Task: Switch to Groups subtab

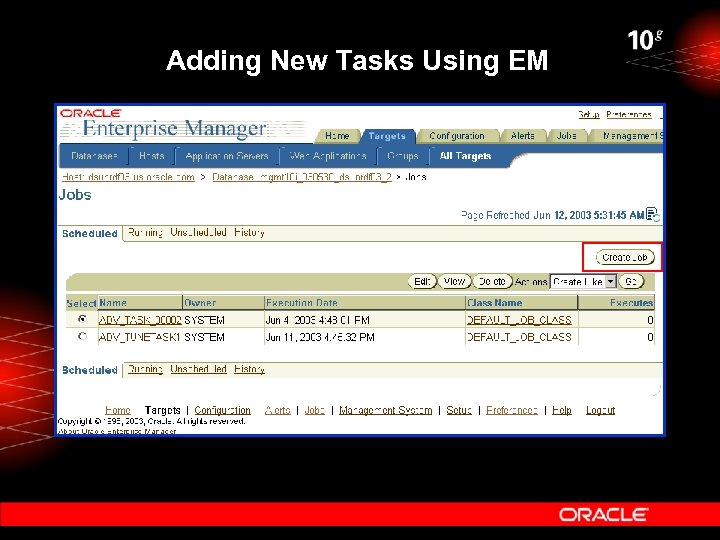Action: 403,156
